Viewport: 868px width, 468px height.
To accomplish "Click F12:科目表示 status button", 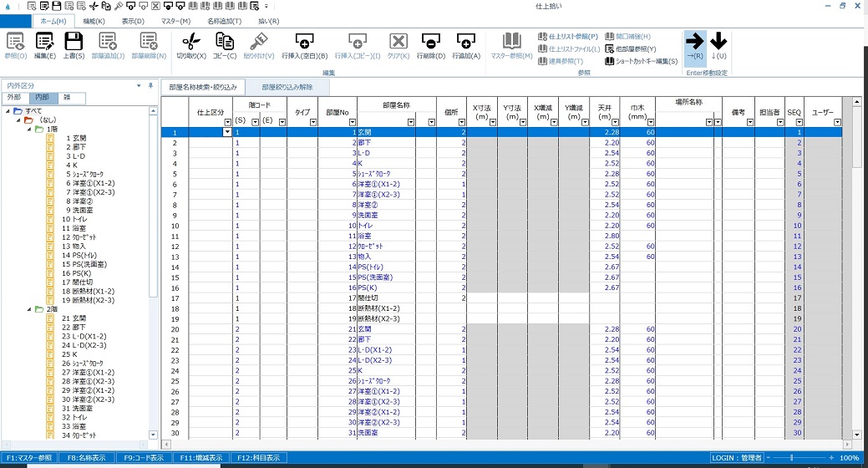I will click(258, 458).
